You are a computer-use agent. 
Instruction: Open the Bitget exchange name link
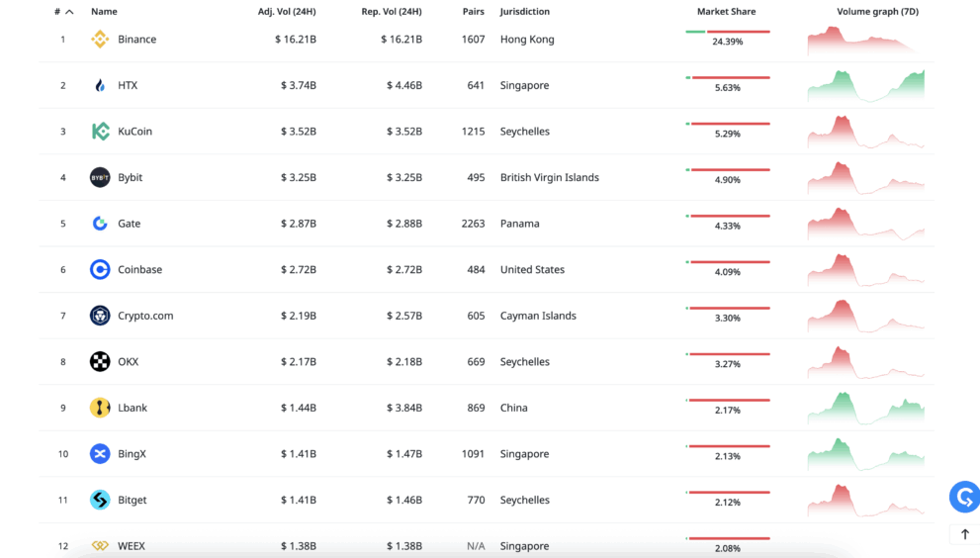(x=133, y=501)
